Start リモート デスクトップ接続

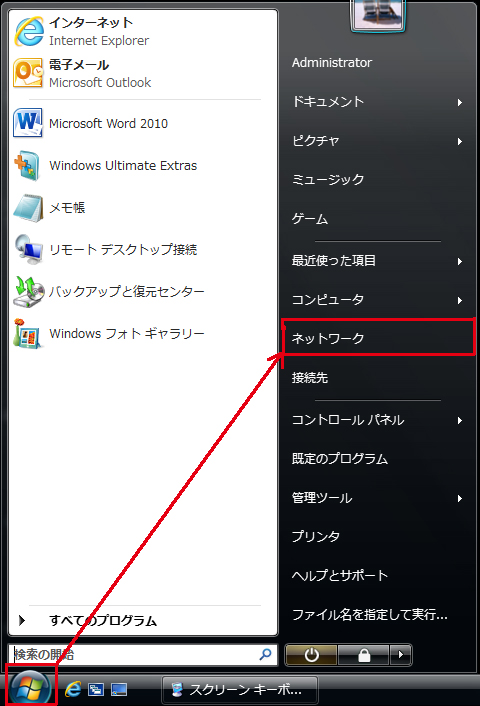point(143,249)
